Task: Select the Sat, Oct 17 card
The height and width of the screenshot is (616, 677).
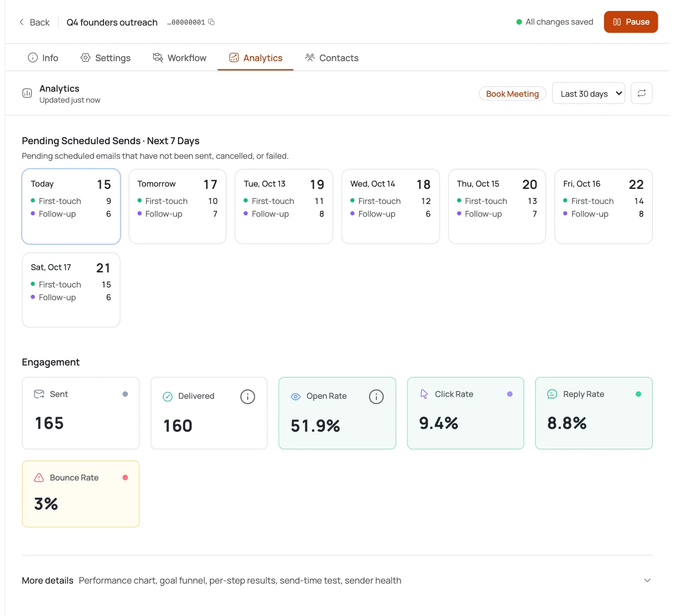Action: [x=71, y=290]
